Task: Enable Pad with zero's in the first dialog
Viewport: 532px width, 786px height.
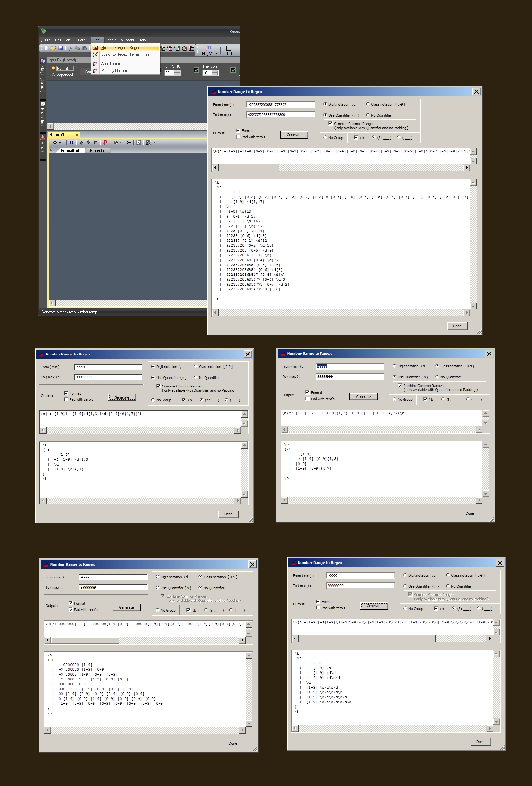Action: [x=239, y=137]
